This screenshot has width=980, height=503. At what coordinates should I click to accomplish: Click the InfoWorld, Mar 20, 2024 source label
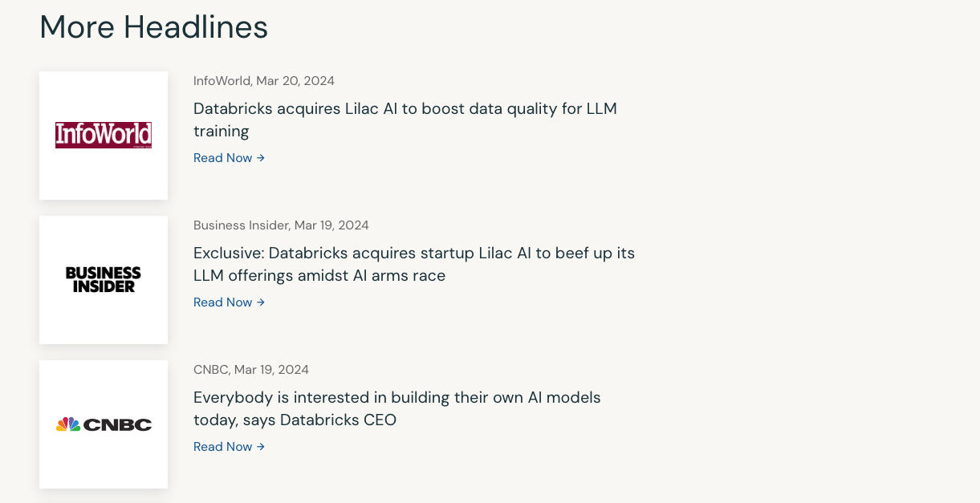(x=263, y=80)
